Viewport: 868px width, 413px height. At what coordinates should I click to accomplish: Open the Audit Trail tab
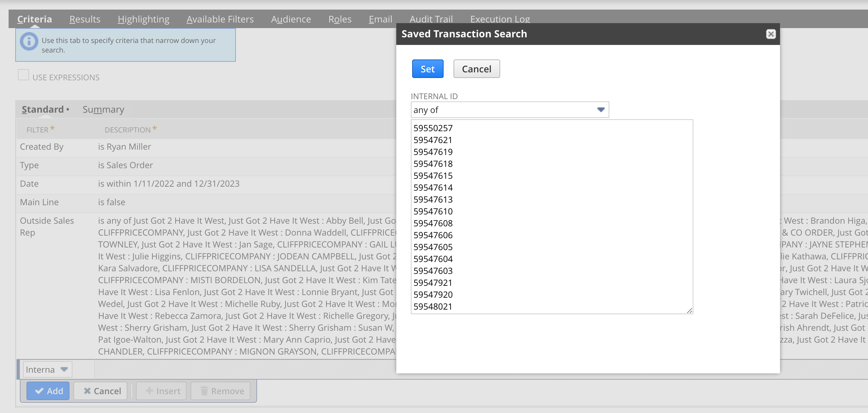pos(431,19)
